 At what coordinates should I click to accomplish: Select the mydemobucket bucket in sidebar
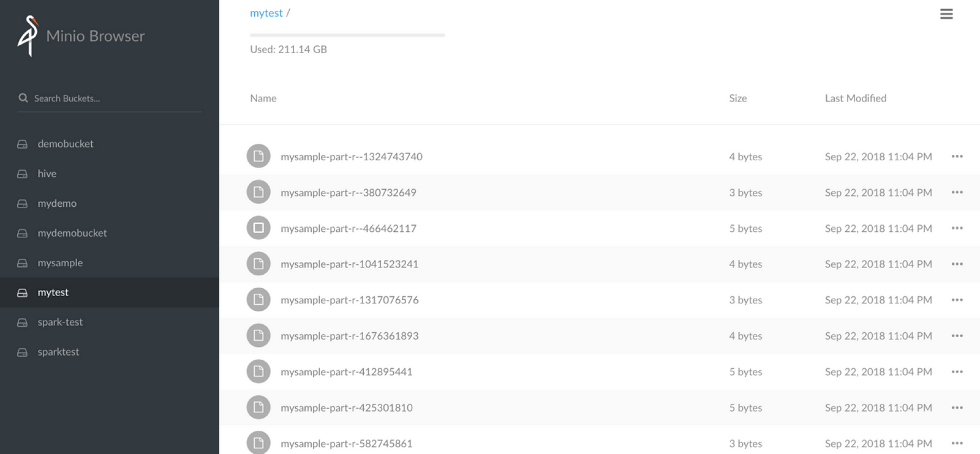click(72, 233)
